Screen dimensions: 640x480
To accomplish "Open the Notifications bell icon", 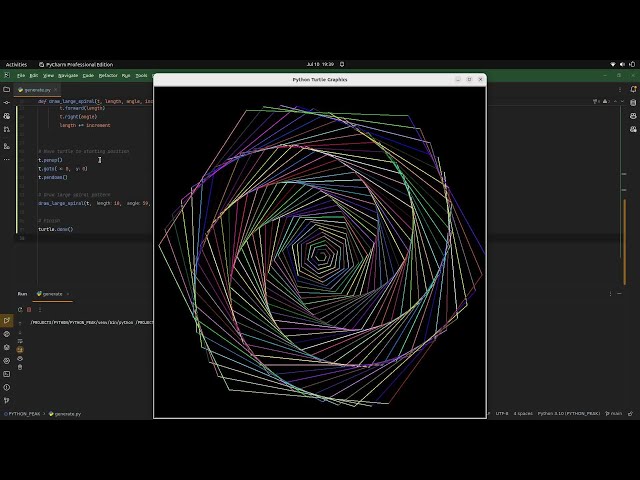I will 633,89.
